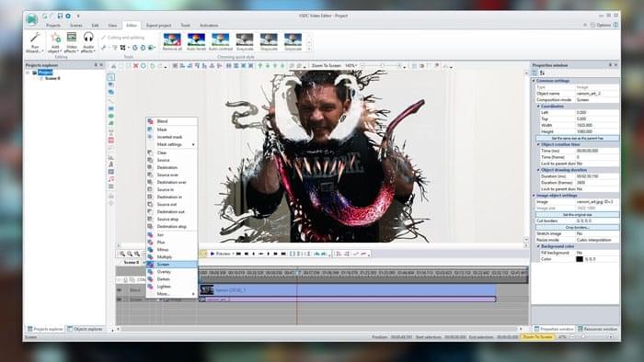Edit the Object name field venom_art_2
This screenshot has height=362, width=644.
click(597, 94)
